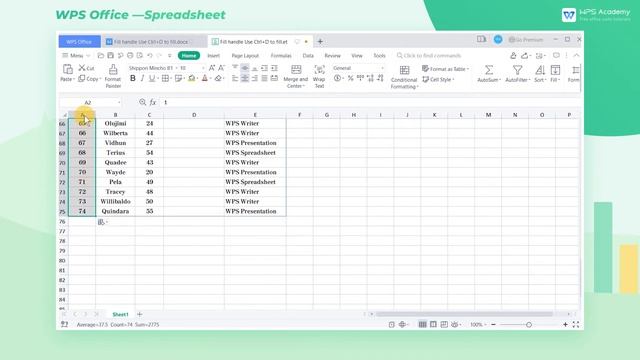Click the Auto Fill Options icon below the data
The height and width of the screenshot is (360, 640).
point(101,222)
